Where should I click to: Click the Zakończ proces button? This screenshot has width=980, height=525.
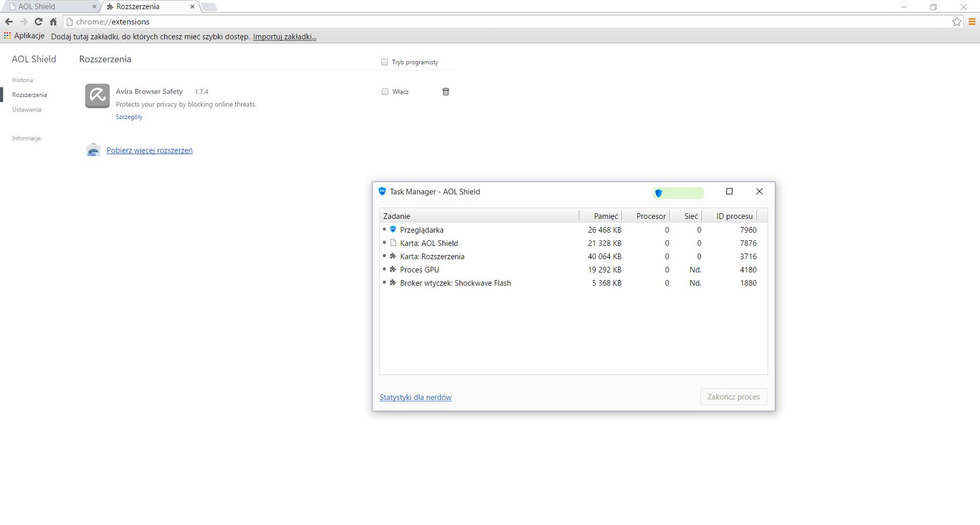pyautogui.click(x=733, y=397)
